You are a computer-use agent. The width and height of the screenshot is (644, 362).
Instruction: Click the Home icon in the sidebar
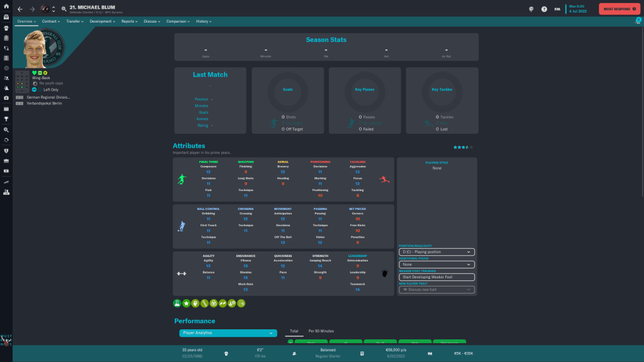pyautogui.click(x=6, y=7)
